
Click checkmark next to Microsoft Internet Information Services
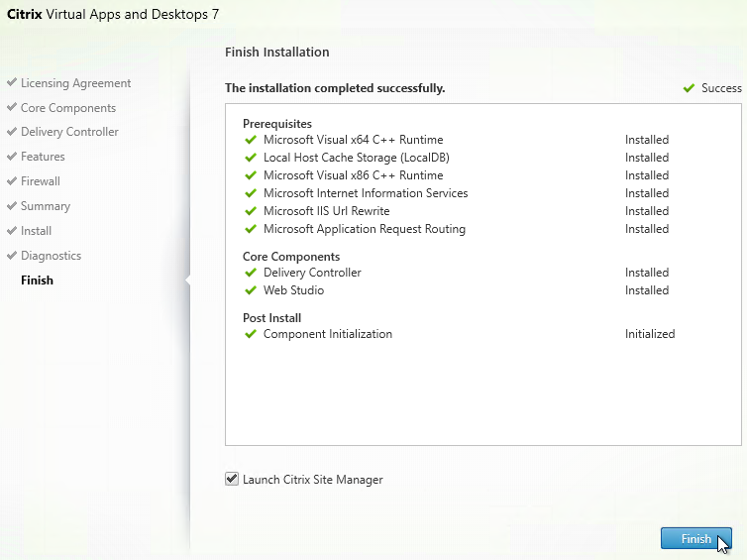[x=250, y=193]
